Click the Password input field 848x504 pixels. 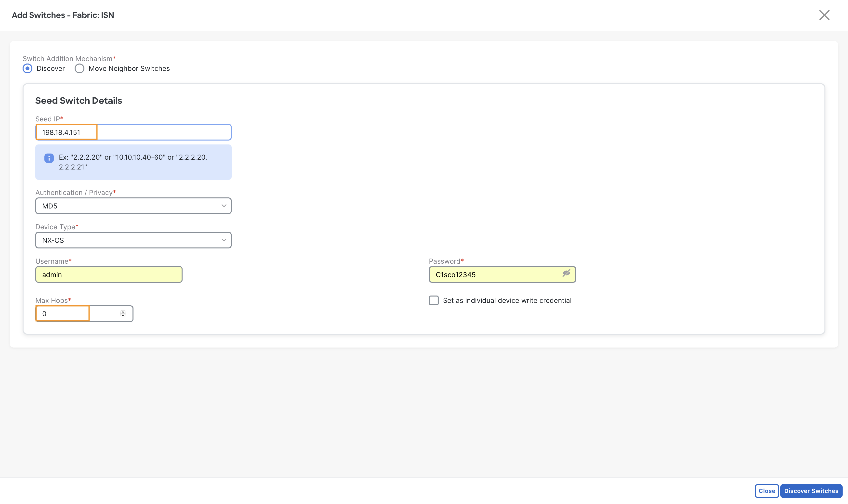coord(502,274)
